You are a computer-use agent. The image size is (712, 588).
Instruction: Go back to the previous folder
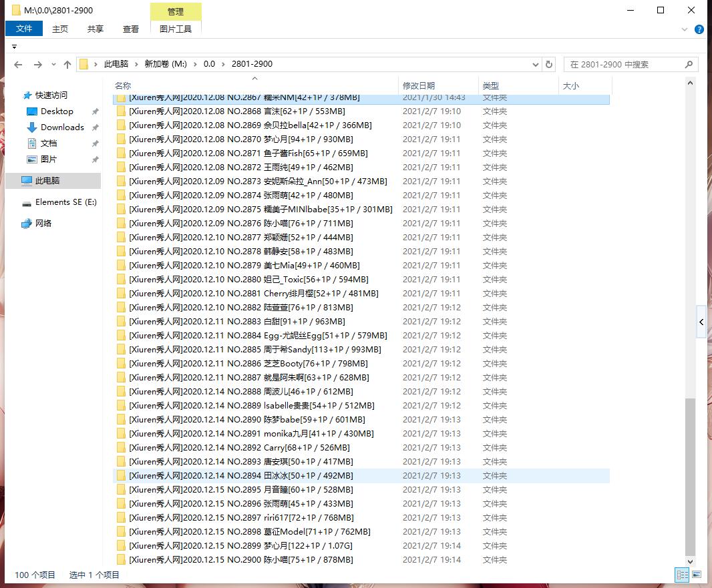(18, 65)
